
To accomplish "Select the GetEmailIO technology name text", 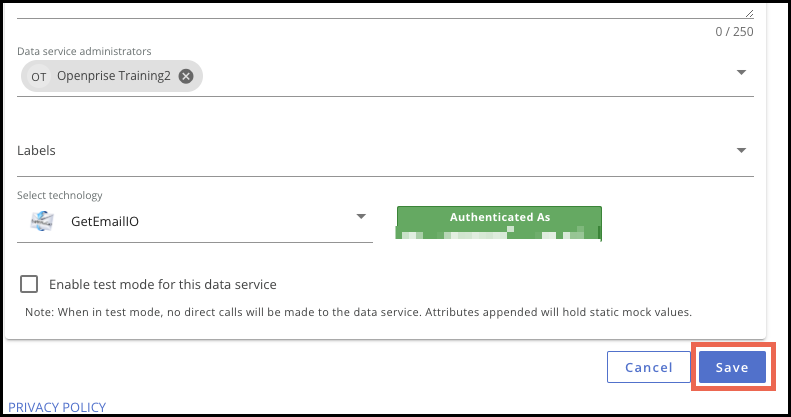I will coord(105,221).
